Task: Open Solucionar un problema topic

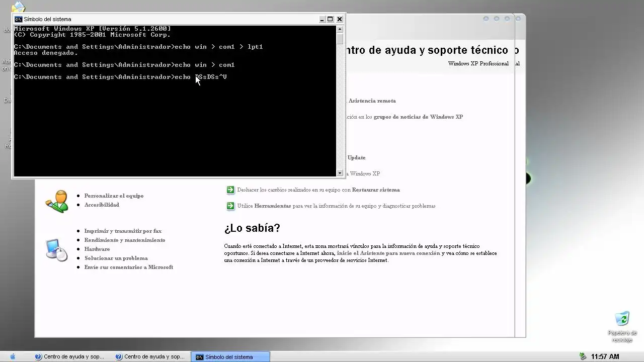Action: pos(116,258)
